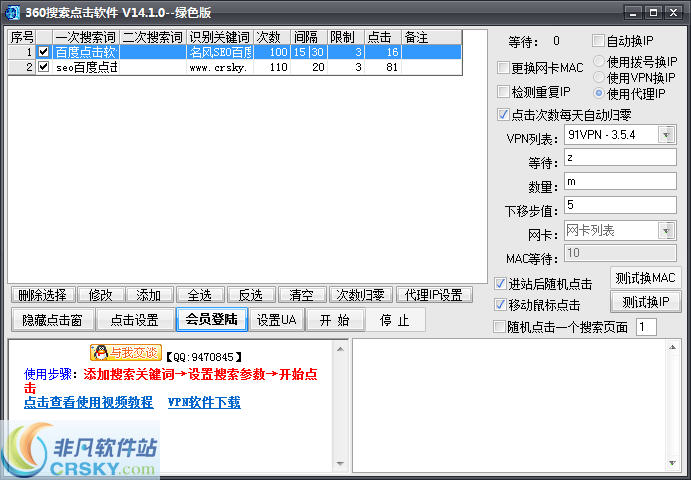Click 添加 button
The image size is (691, 480).
[150, 295]
